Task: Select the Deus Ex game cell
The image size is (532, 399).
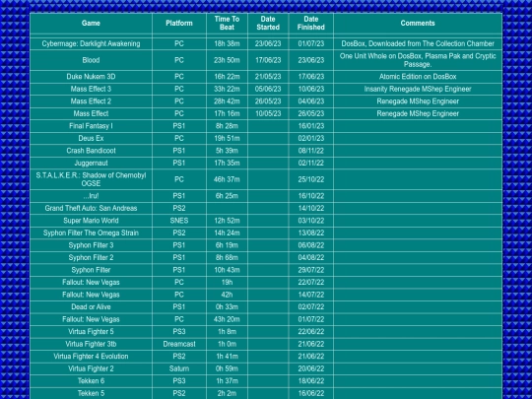Action: point(91,139)
